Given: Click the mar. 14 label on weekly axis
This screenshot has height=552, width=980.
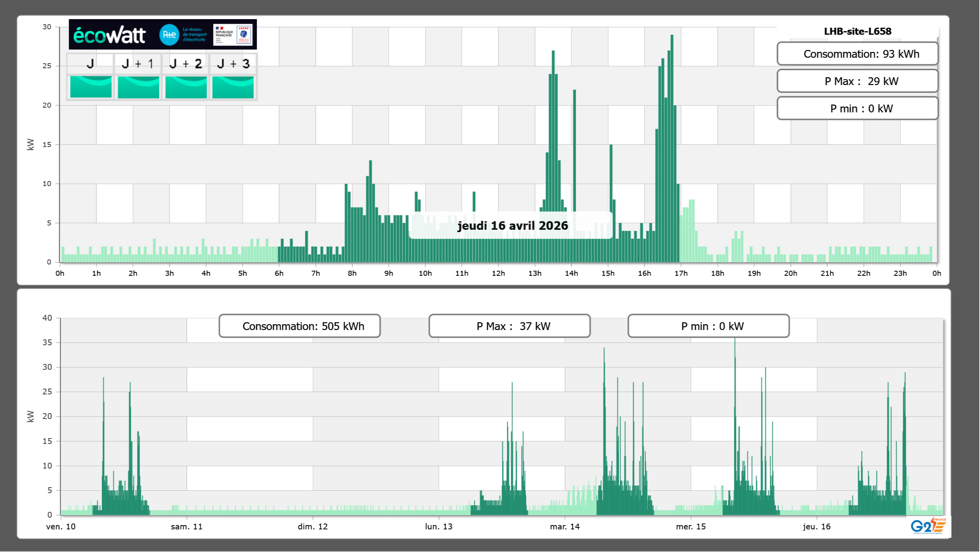Looking at the screenshot, I should [564, 527].
